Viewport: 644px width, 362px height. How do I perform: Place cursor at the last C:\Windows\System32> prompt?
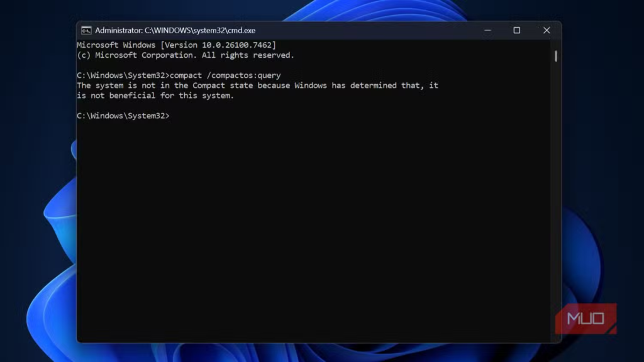[x=172, y=116]
